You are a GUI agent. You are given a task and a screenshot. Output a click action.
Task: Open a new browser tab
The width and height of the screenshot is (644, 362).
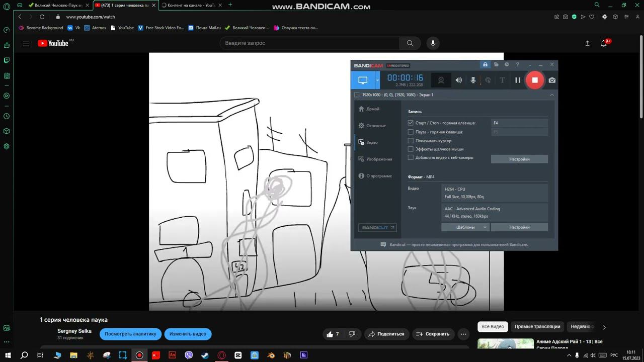pos(230,5)
